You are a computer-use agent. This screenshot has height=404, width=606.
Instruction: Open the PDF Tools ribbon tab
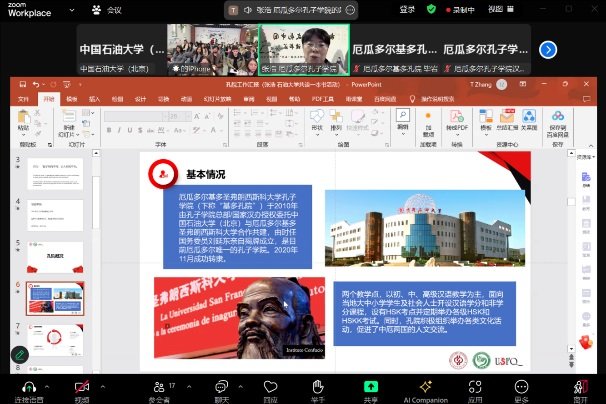click(323, 99)
